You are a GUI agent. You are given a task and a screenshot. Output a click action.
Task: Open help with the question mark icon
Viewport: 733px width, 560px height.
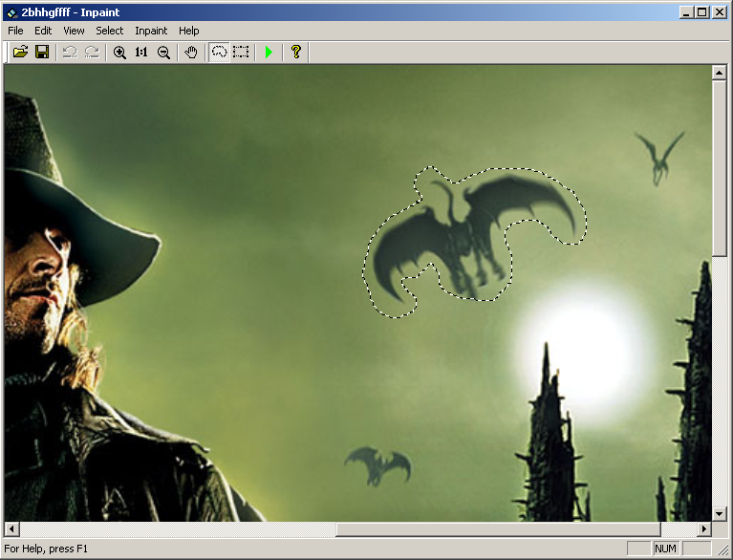click(x=296, y=52)
